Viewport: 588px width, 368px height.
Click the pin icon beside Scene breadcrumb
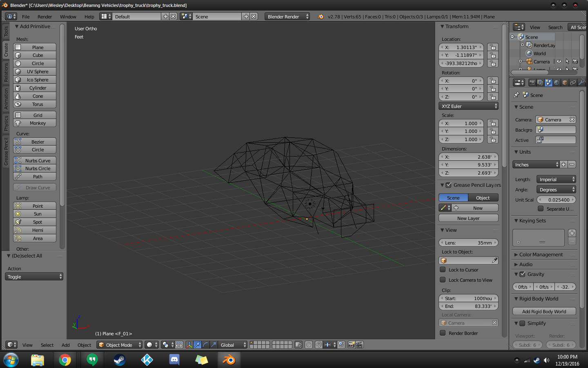click(x=517, y=95)
